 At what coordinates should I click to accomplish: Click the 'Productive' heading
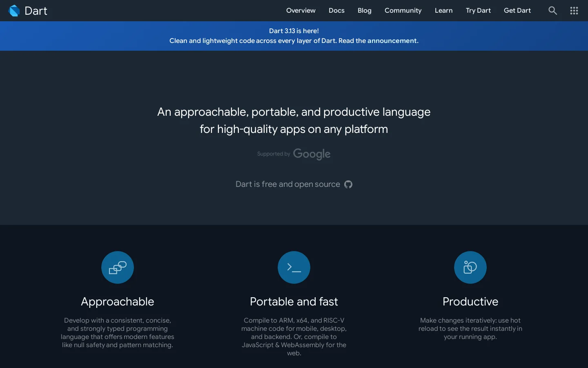[x=470, y=302]
